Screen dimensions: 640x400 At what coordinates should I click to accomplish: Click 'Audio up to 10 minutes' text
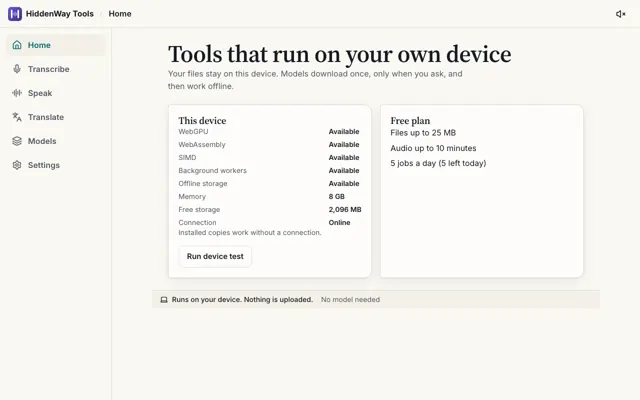[x=433, y=148]
